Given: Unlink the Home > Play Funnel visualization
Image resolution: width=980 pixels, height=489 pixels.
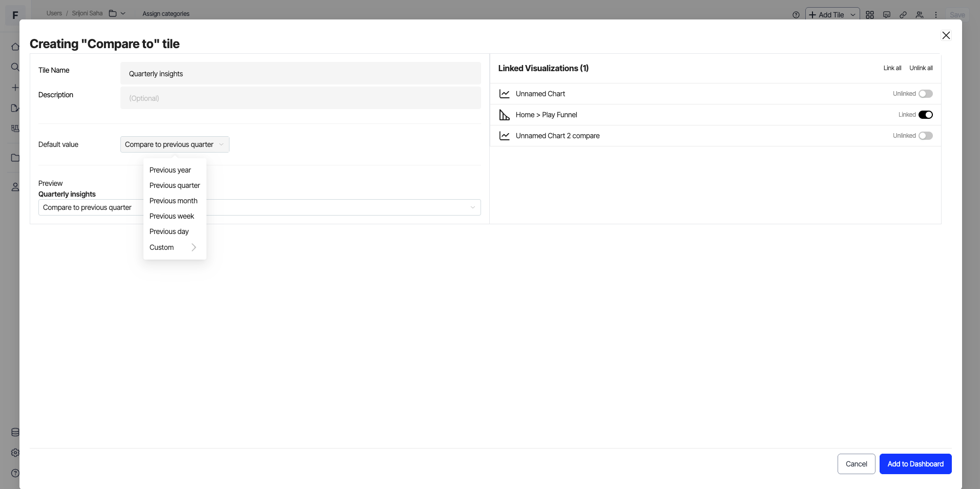Looking at the screenshot, I should click(x=925, y=115).
